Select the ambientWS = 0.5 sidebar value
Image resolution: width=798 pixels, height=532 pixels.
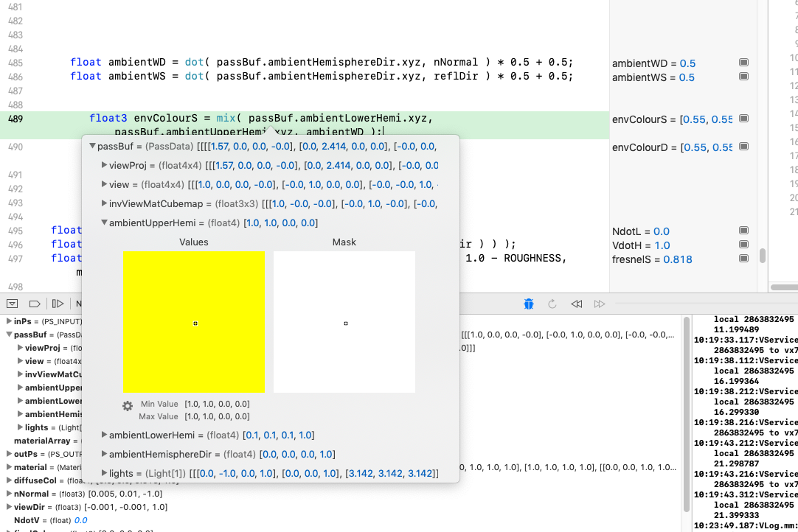(x=653, y=77)
